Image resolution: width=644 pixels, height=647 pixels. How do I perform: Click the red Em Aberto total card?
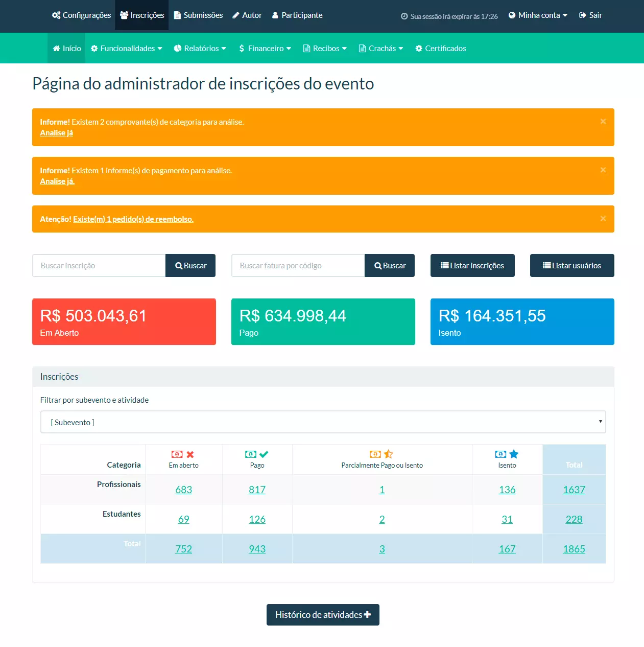[x=124, y=322]
